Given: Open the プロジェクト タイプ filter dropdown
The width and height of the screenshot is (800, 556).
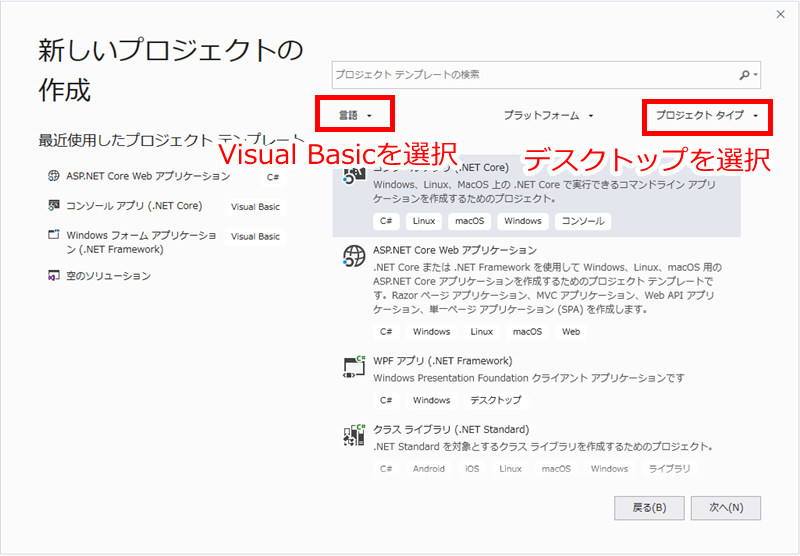Looking at the screenshot, I should [x=707, y=115].
